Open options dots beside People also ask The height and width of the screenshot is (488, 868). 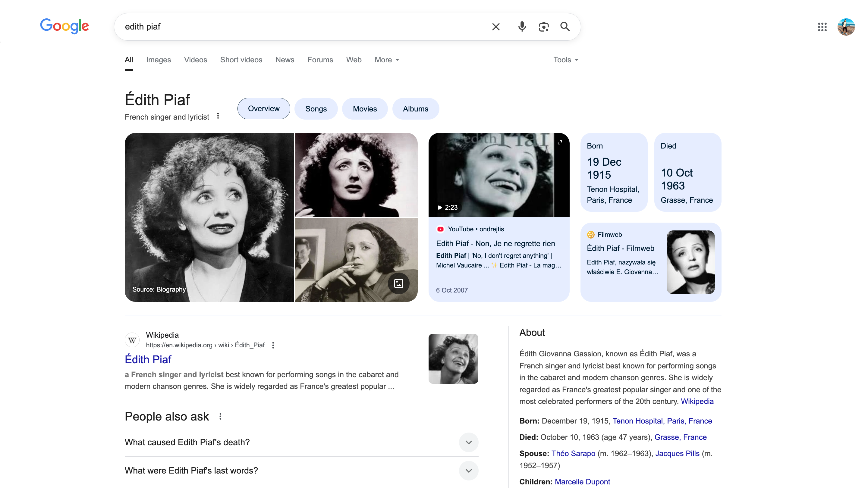(220, 417)
